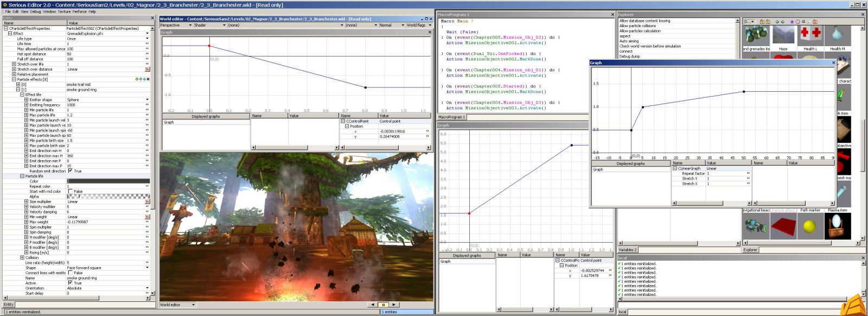
Task: Open the Texture menu
Action: (x=64, y=11)
